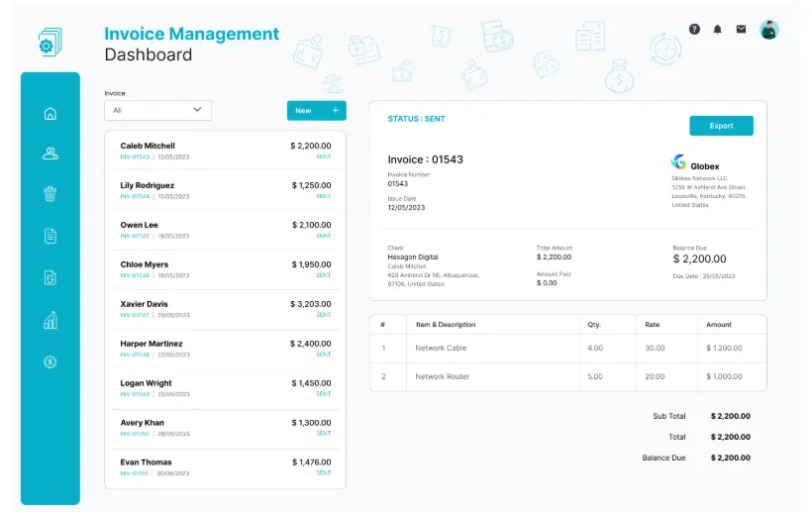Image resolution: width=812 pixels, height=513 pixels.
Task: Click the Globex company logo
Action: pos(678,162)
